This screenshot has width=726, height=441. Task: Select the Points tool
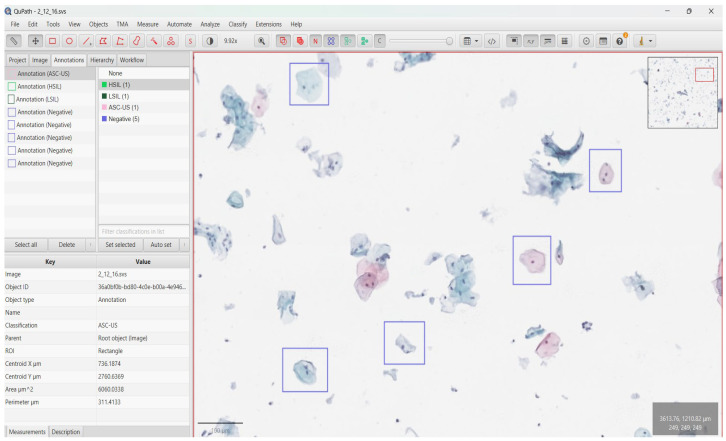171,41
